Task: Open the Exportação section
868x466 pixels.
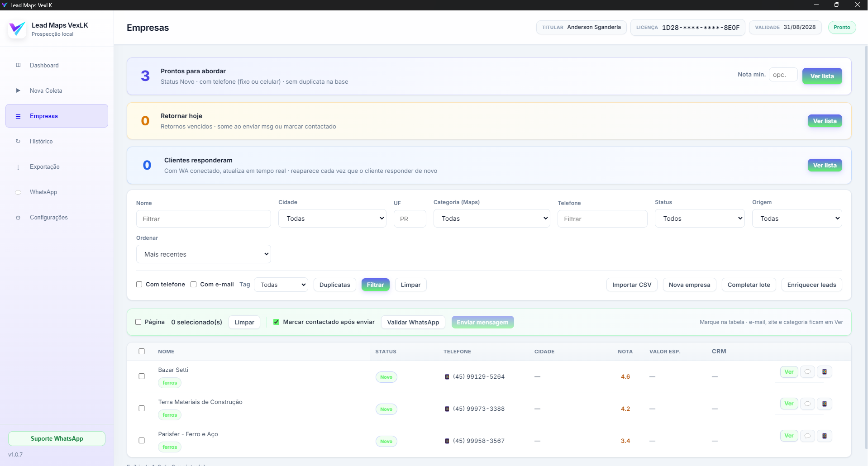Action: pyautogui.click(x=57, y=166)
